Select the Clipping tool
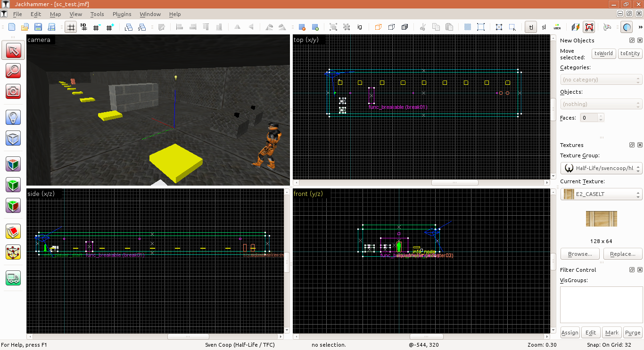The width and height of the screenshot is (644, 350). click(13, 231)
